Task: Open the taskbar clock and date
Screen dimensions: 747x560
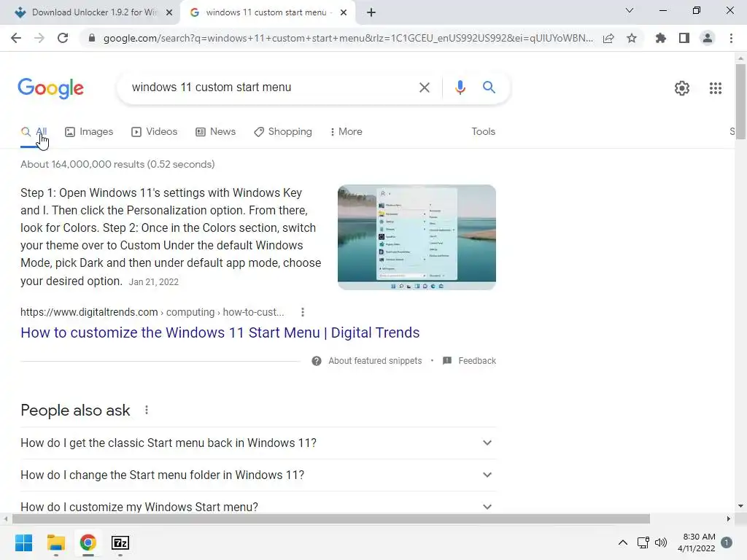Action: click(x=697, y=542)
